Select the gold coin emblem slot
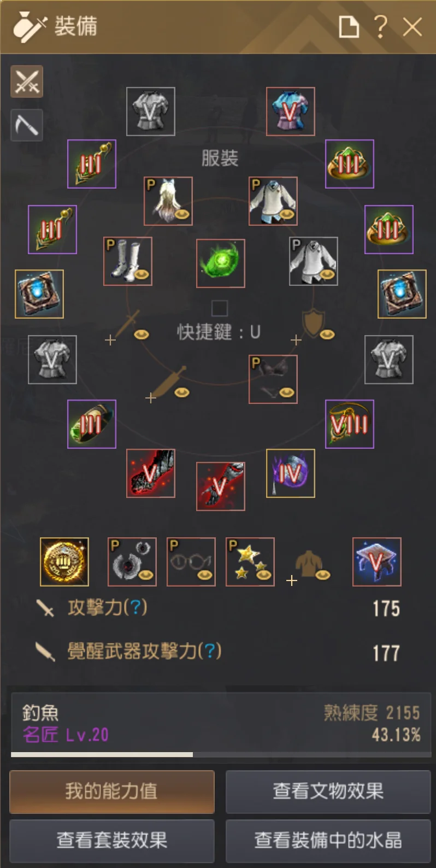 coord(64,562)
